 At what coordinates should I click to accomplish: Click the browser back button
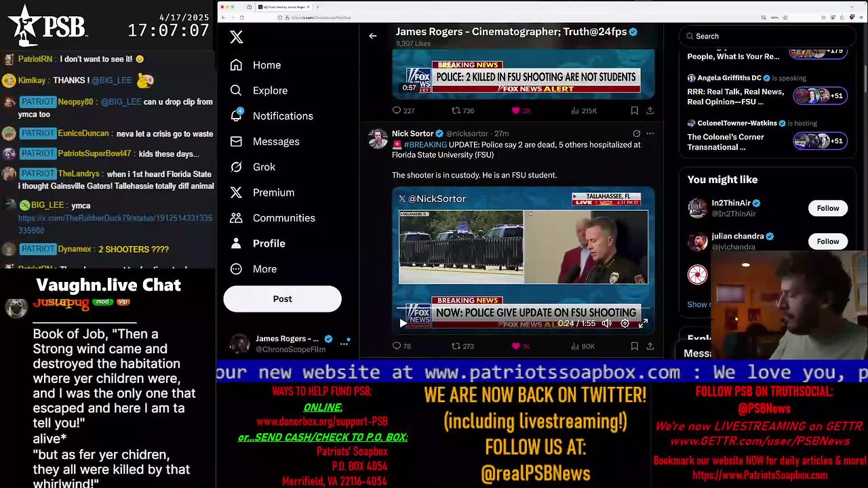click(x=224, y=18)
